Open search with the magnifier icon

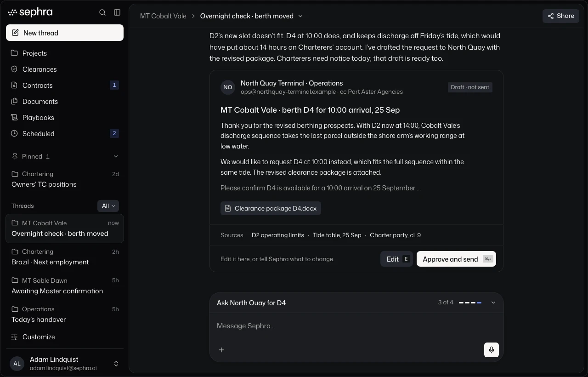point(102,12)
